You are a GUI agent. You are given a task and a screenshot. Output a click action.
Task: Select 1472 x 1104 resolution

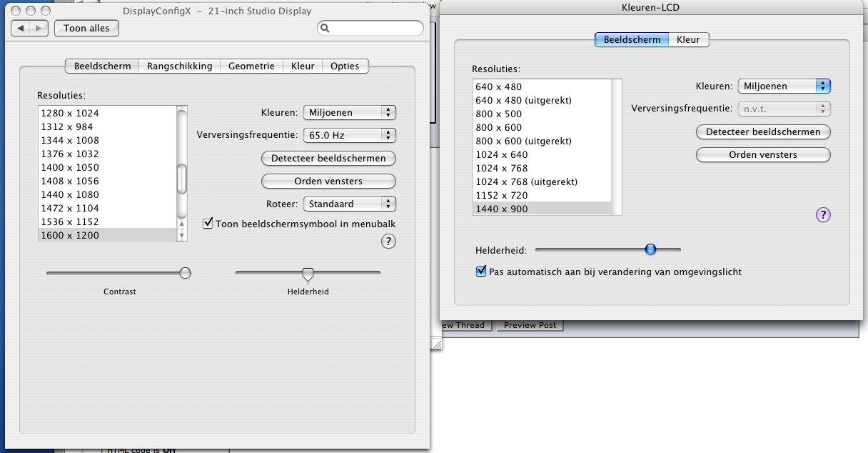[x=107, y=208]
